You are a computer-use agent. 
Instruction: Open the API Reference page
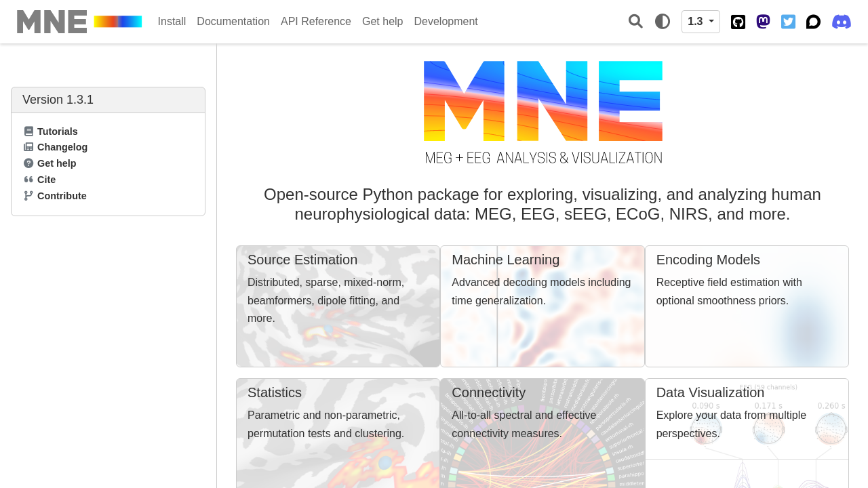pyautogui.click(x=316, y=22)
